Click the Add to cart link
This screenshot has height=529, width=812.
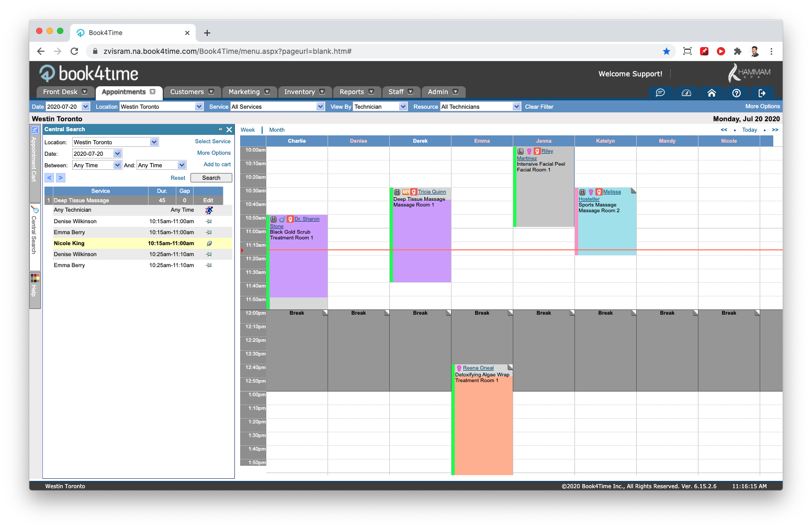tap(217, 165)
